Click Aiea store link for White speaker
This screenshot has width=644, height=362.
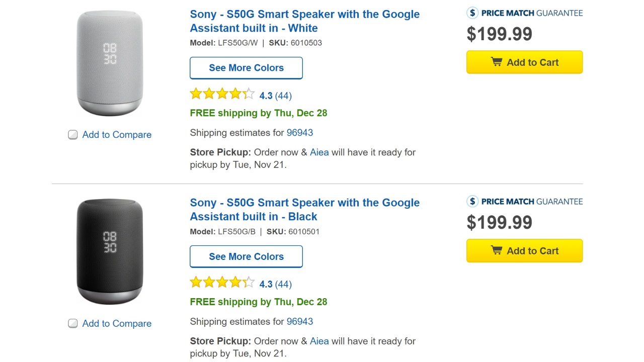[319, 152]
